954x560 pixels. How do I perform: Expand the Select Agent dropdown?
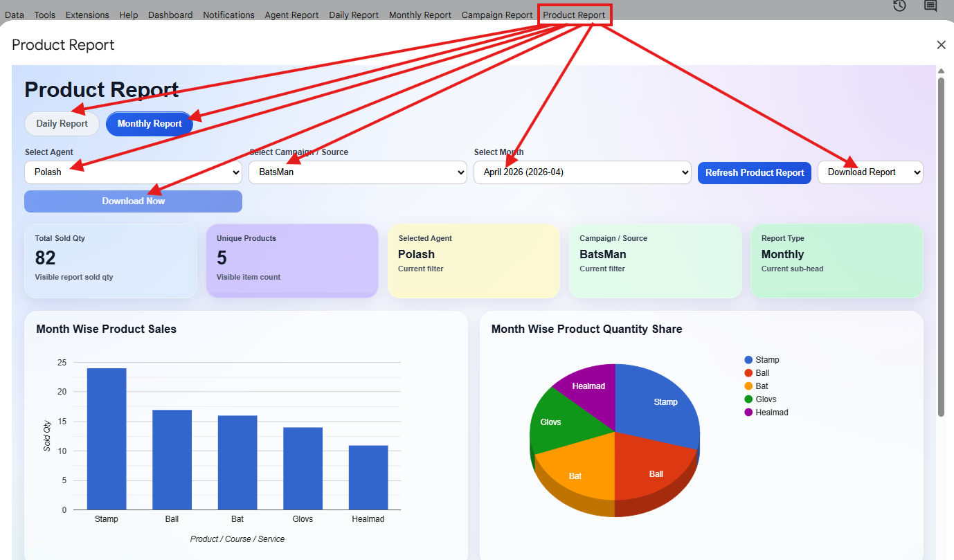click(x=133, y=172)
